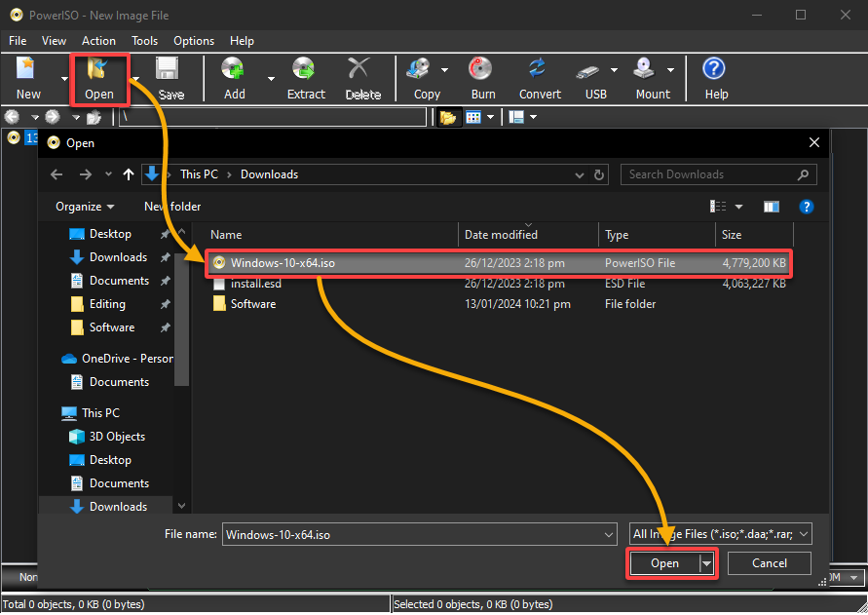
Task: Click the Extract icon in toolbar
Action: (304, 69)
